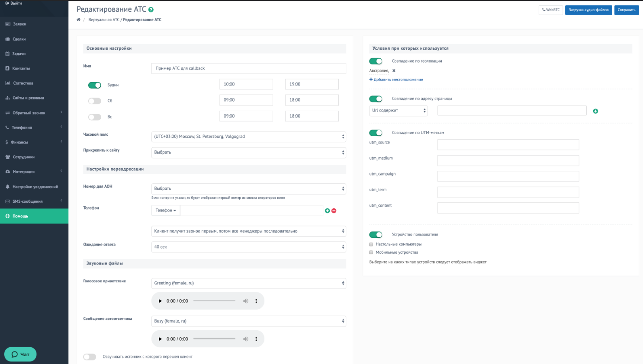Click the utm_source input field

(x=508, y=145)
